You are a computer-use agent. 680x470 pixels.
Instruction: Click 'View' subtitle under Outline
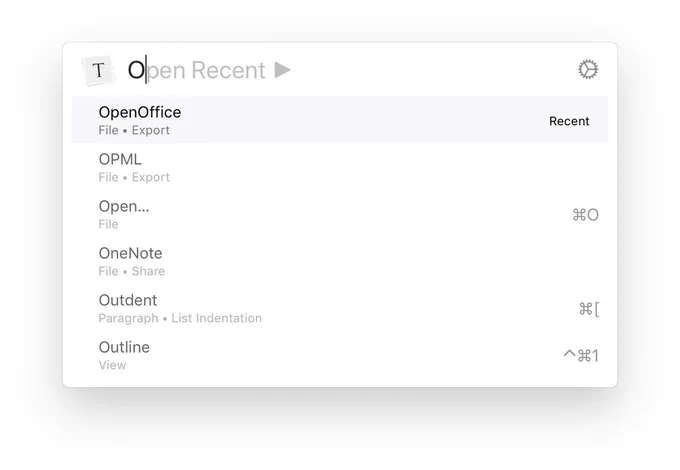pos(112,365)
